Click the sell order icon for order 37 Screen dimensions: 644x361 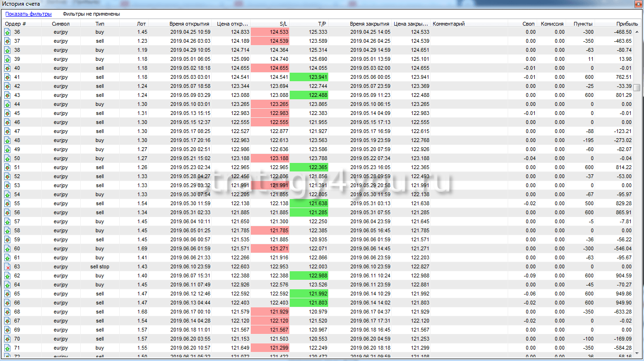pos(7,41)
